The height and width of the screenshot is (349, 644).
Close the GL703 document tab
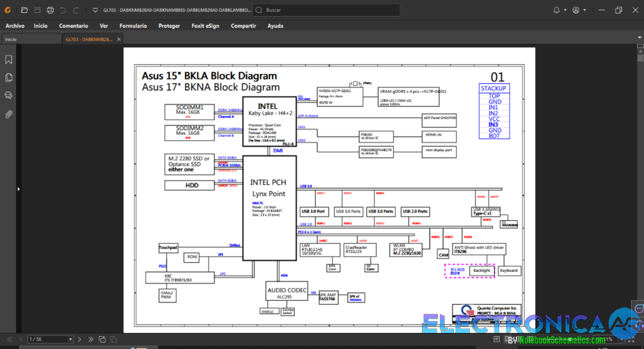(117, 39)
